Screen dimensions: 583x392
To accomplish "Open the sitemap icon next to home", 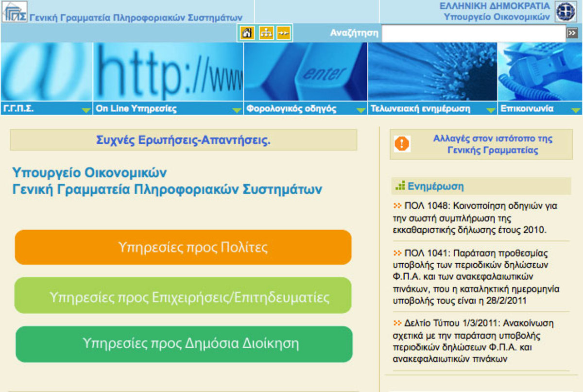I will point(266,33).
